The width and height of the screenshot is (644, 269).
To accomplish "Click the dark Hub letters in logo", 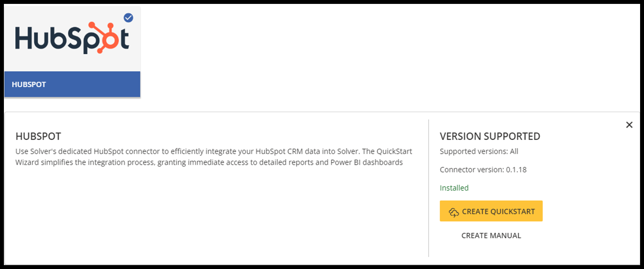I will [x=36, y=39].
